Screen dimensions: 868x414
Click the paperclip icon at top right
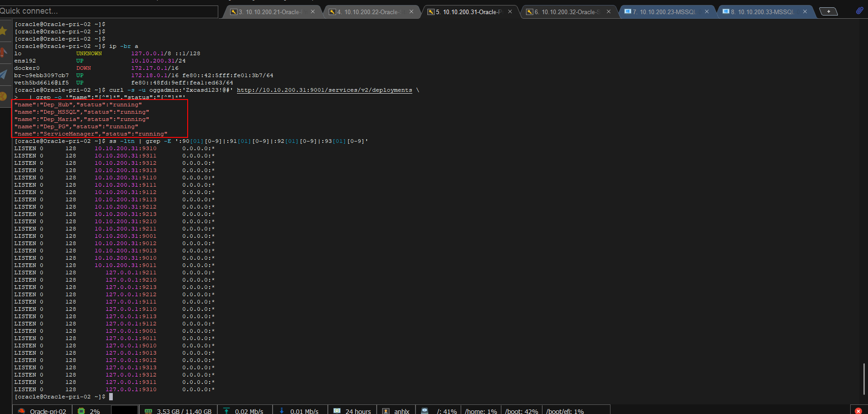859,11
